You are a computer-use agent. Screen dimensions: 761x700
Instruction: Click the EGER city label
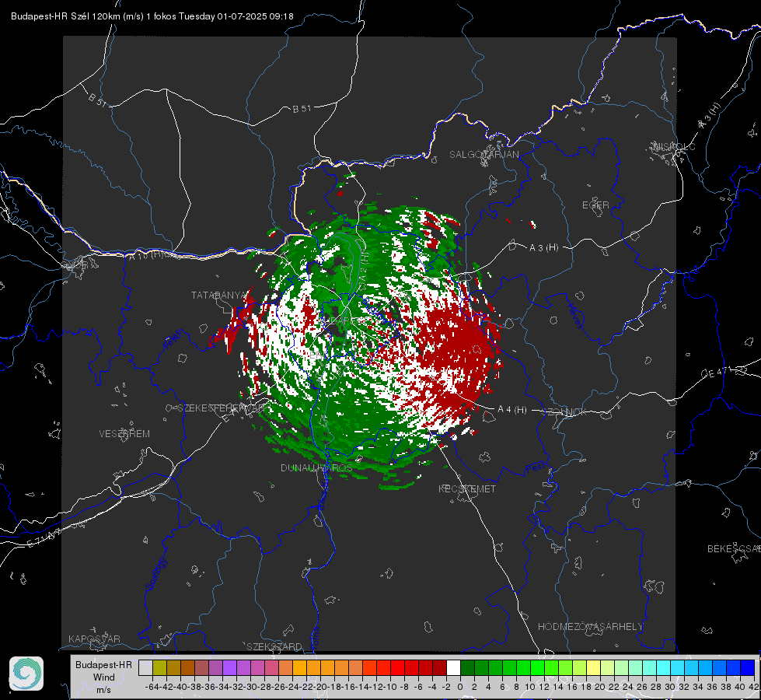pyautogui.click(x=595, y=205)
